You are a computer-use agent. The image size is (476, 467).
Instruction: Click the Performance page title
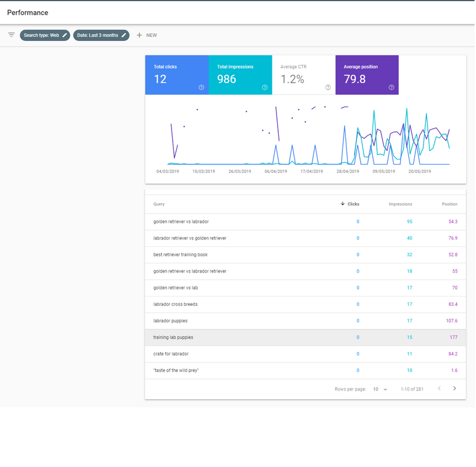[x=27, y=13]
